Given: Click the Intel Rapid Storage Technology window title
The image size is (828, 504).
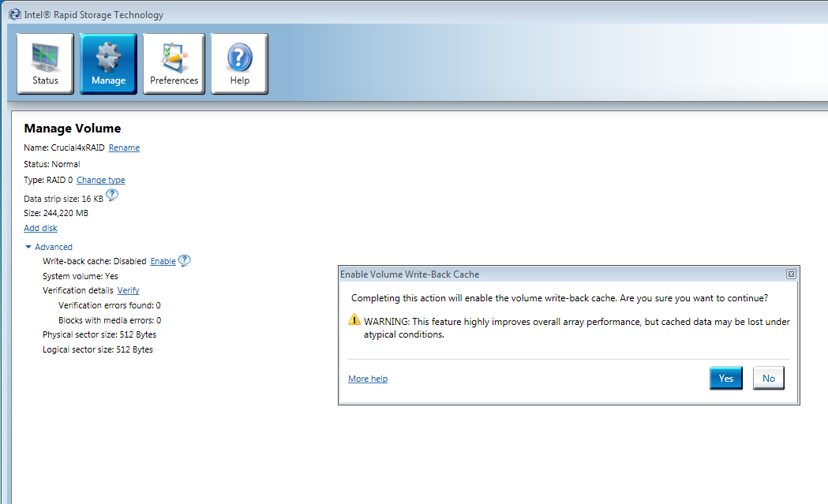Looking at the screenshot, I should pos(93,15).
